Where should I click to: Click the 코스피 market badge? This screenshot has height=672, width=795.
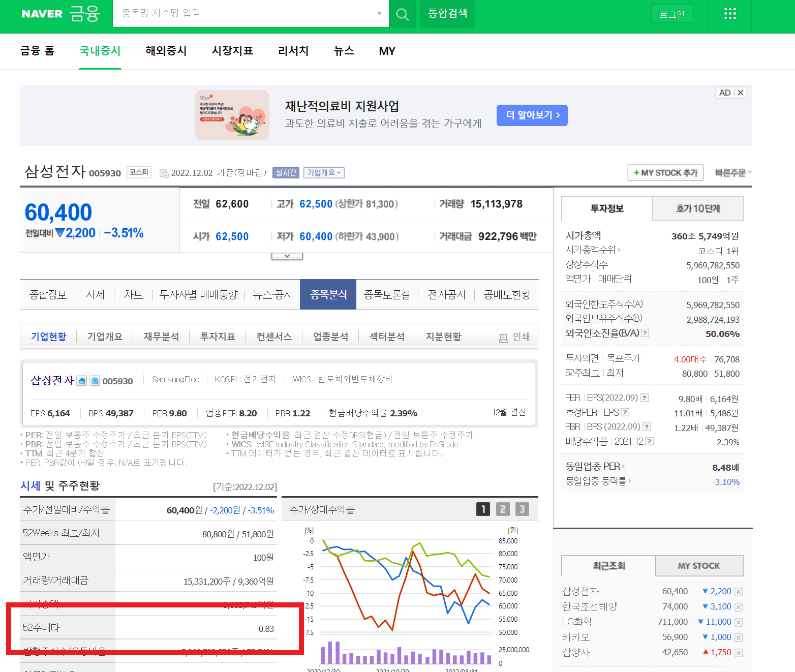[x=139, y=172]
